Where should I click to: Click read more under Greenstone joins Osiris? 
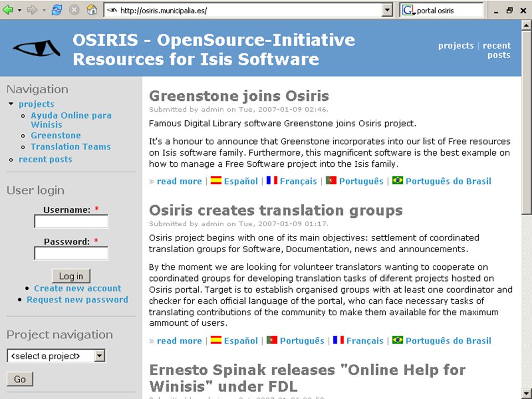pyautogui.click(x=180, y=181)
